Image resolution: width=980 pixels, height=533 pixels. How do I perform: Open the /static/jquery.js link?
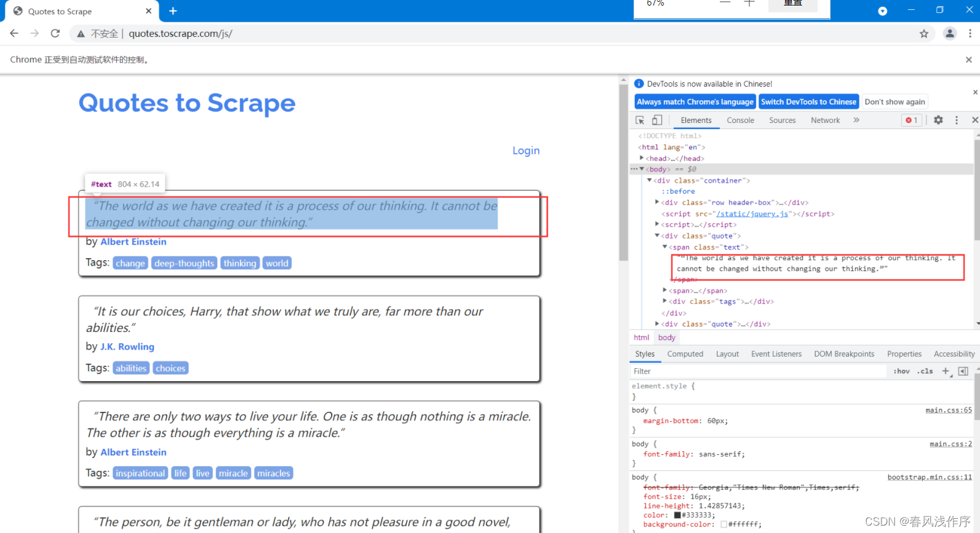(x=752, y=214)
